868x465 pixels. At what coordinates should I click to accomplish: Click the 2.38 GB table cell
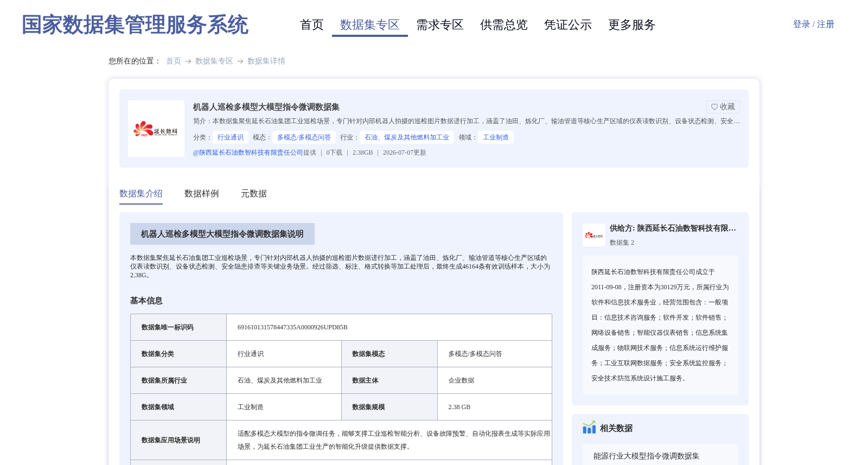459,407
